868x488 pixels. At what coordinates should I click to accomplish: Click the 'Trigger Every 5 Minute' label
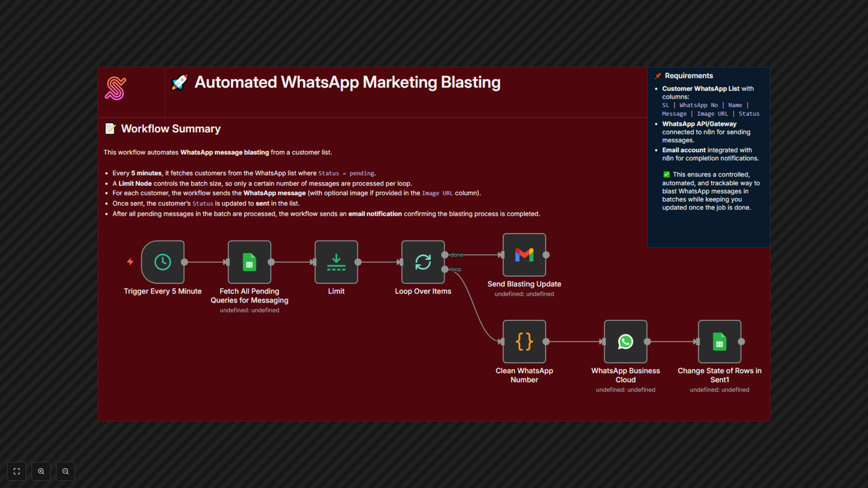[x=163, y=291]
